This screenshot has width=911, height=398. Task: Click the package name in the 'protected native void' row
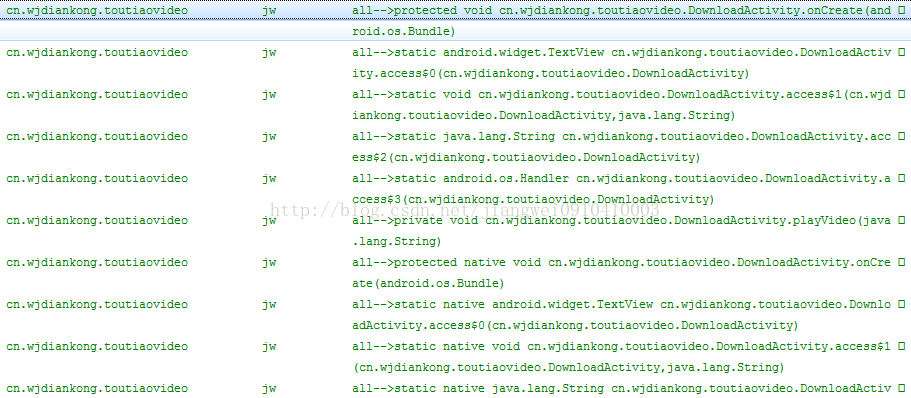click(x=97, y=263)
